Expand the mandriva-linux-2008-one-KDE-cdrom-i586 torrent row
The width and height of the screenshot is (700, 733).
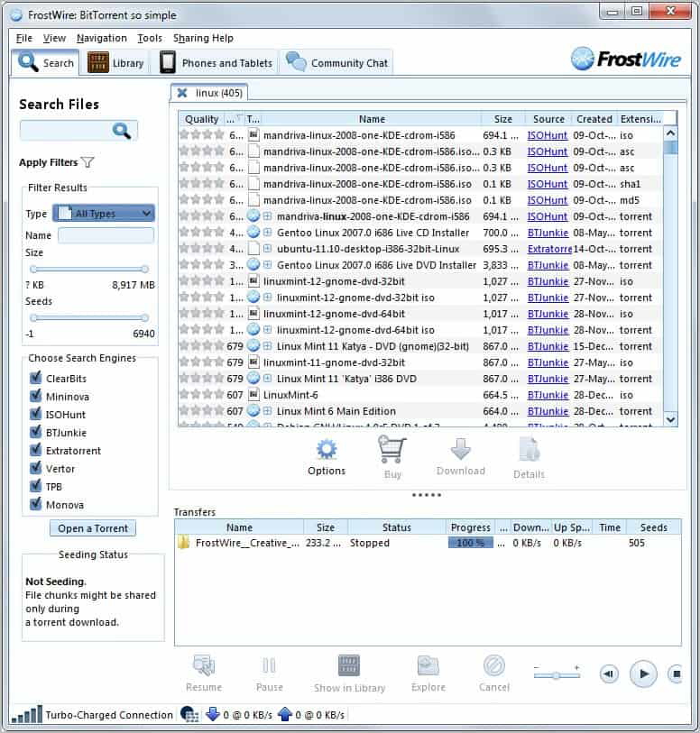point(268,216)
